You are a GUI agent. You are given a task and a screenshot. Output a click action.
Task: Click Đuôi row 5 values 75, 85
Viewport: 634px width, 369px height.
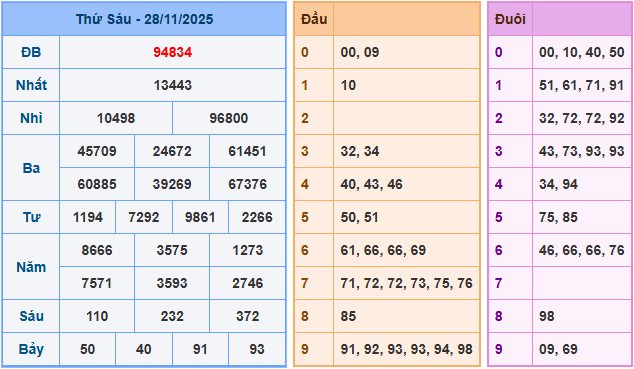pos(558,217)
